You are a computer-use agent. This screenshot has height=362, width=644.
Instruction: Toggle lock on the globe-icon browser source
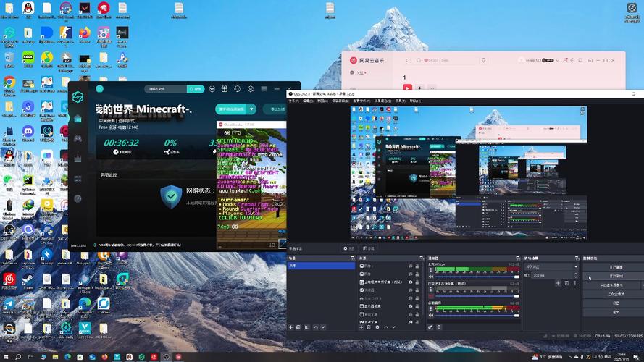417,290
